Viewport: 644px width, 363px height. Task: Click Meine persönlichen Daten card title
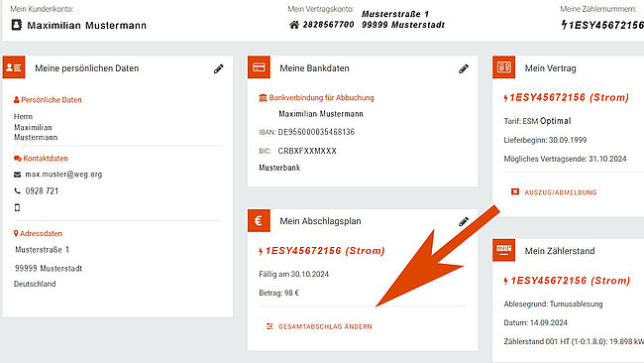[x=86, y=68]
